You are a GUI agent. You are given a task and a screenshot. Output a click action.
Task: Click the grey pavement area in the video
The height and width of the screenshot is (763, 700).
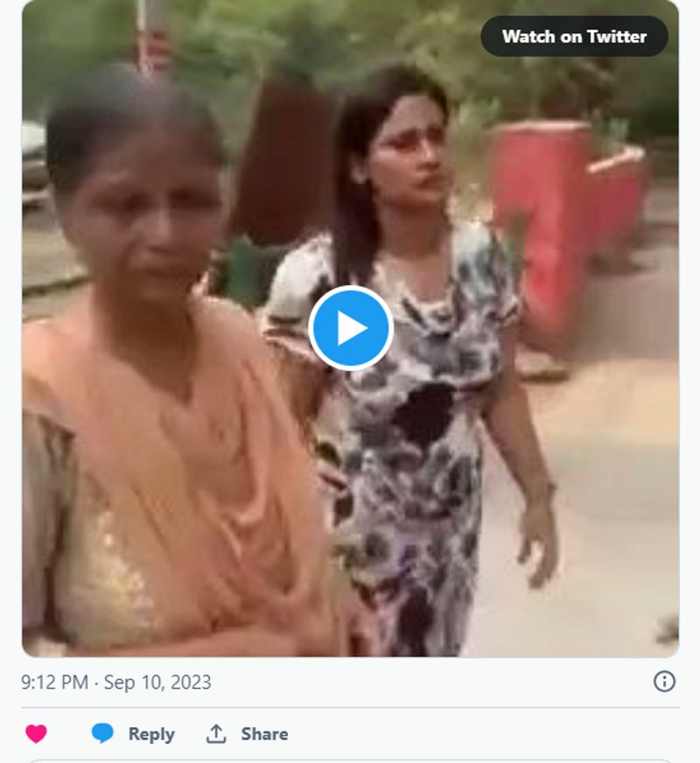604,490
